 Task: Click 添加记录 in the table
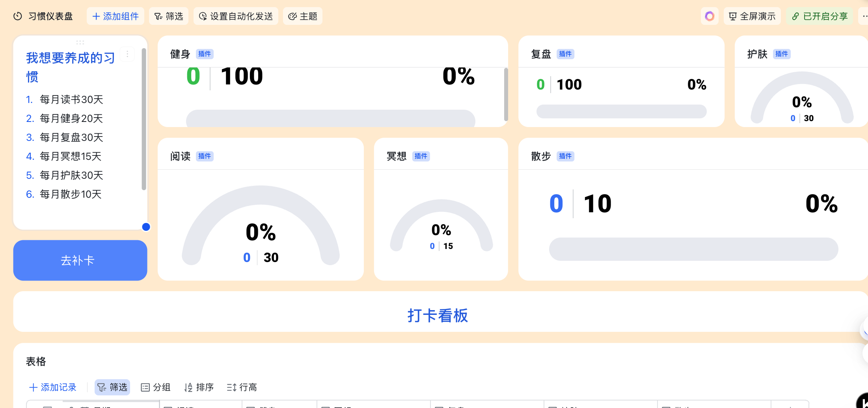pos(53,387)
